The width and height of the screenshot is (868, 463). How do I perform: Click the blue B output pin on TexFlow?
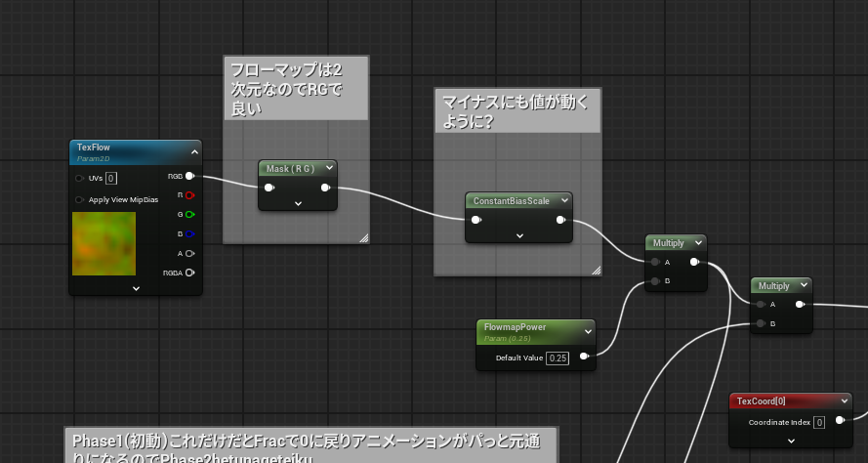coord(189,233)
